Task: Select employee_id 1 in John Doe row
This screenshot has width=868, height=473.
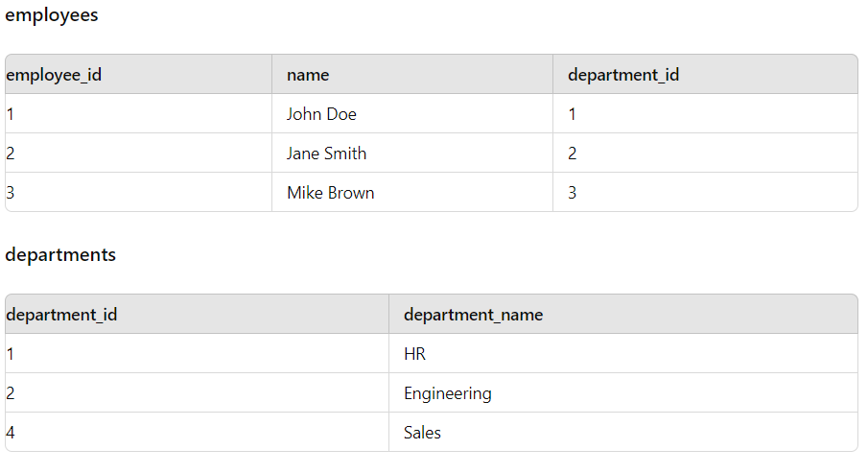Action: pos(138,113)
